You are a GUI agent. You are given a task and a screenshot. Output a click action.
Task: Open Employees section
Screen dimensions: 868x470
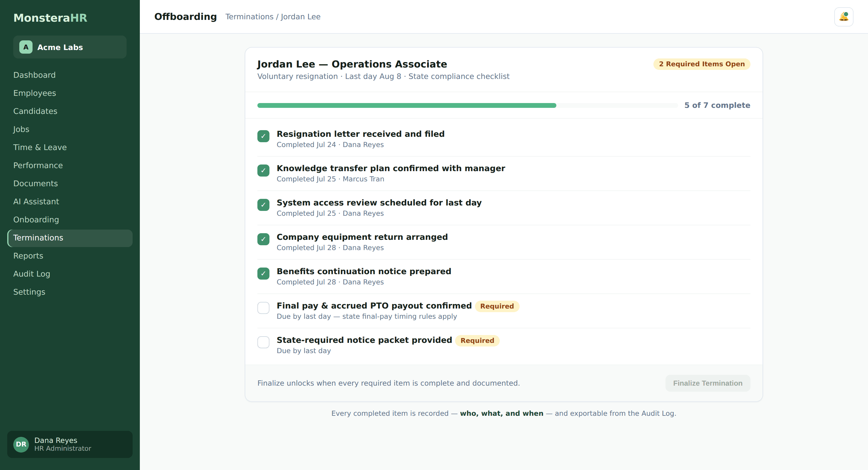coord(70,93)
